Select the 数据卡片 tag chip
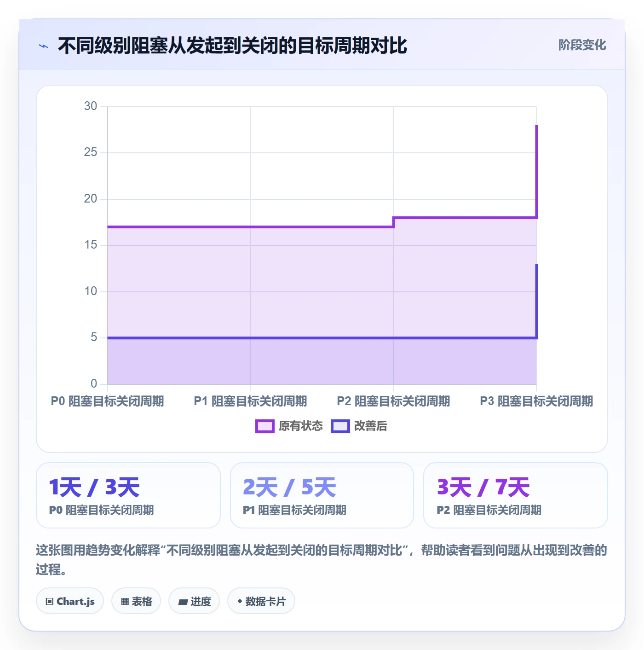644x650 pixels. 261,601
